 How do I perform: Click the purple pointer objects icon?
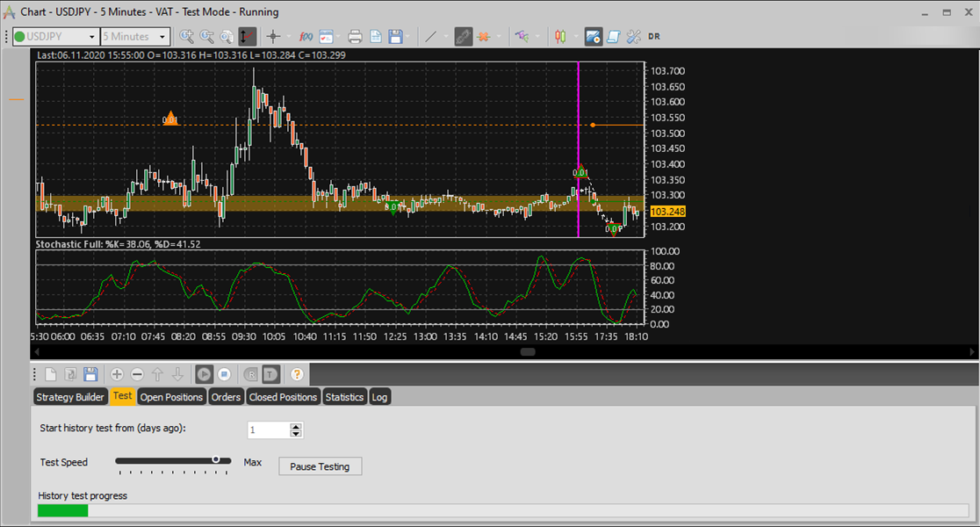tap(522, 36)
